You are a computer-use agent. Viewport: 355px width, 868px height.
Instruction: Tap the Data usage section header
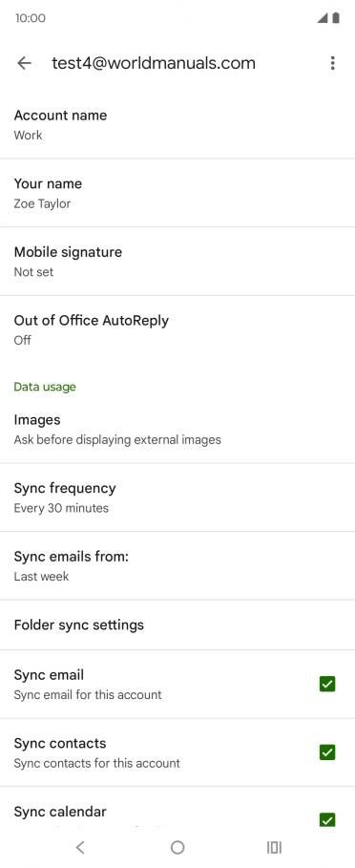tap(45, 387)
